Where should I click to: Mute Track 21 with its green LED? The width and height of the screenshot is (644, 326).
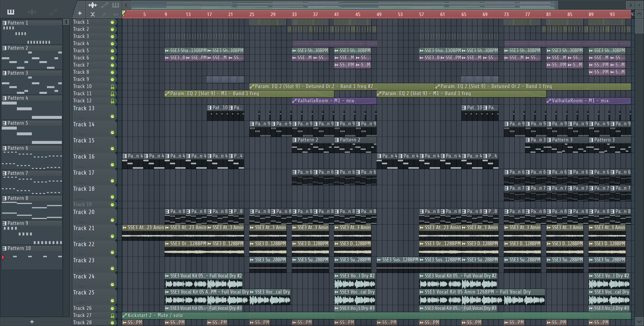112,236
